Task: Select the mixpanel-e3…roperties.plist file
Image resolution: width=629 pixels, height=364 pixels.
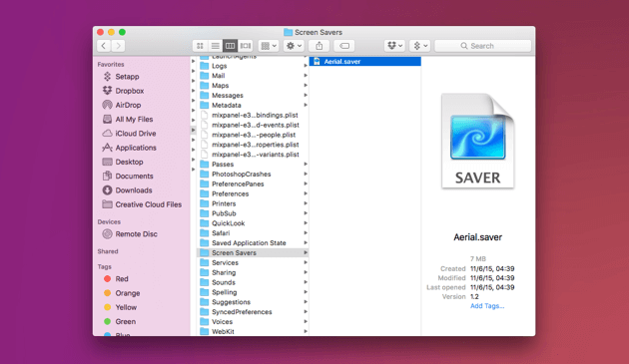Action: point(253,145)
